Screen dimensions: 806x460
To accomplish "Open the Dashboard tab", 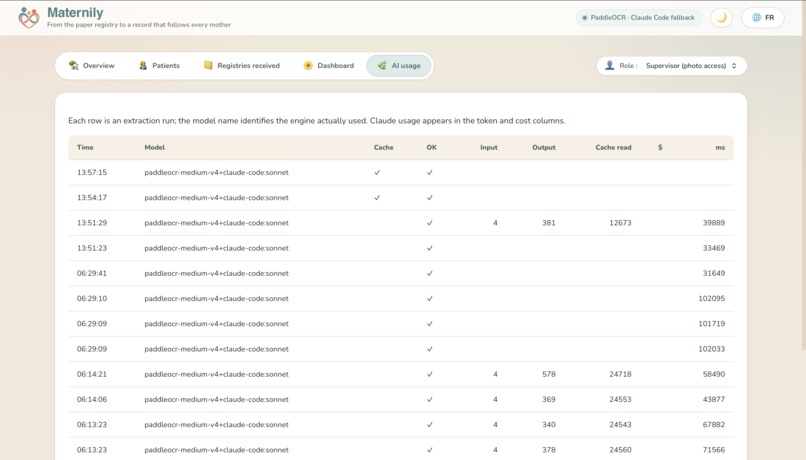I will coord(328,66).
